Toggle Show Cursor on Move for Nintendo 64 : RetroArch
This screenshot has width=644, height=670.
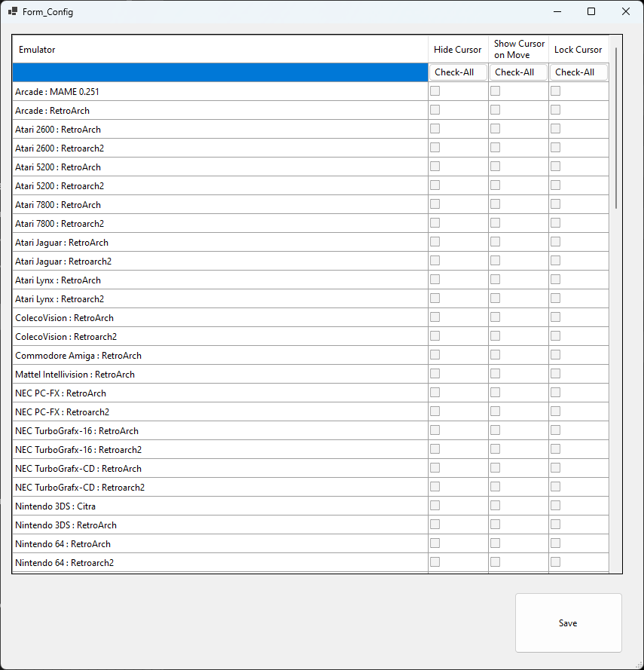click(x=495, y=543)
